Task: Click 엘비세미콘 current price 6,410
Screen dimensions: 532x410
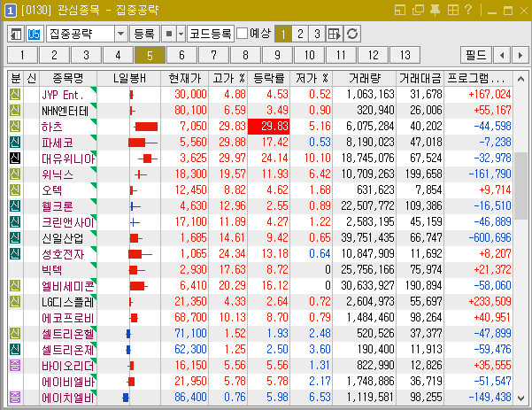Action: (193, 286)
